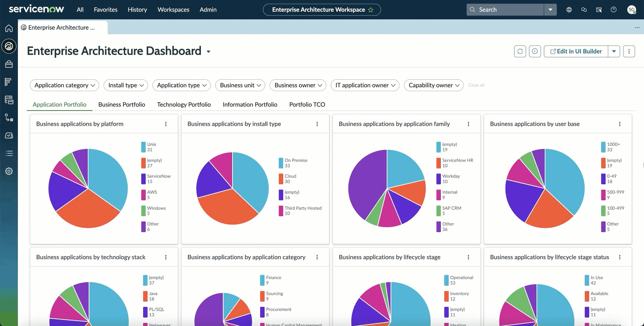Open the chat bubbles icon in header
The height and width of the screenshot is (326, 644).
tap(584, 10)
